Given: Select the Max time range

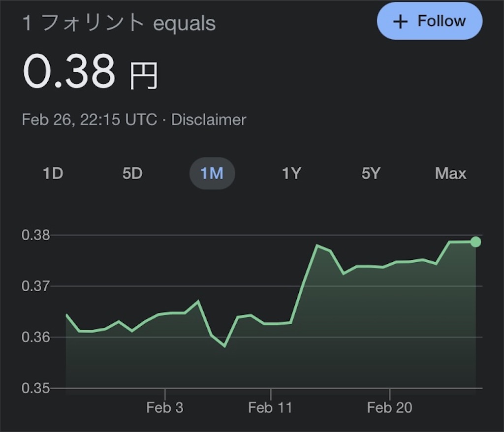Looking at the screenshot, I should coord(451,173).
